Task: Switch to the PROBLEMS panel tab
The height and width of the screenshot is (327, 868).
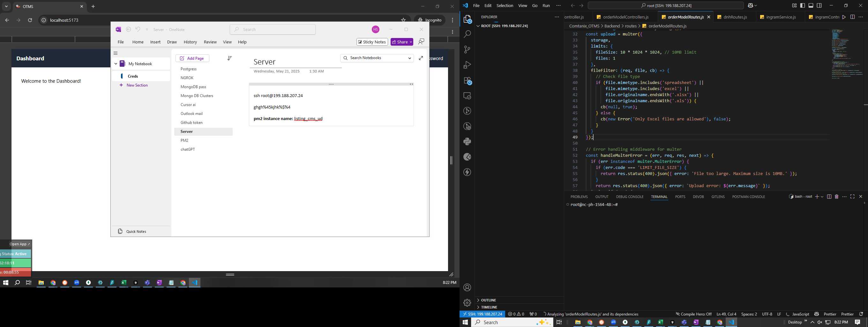Action: 579,196
